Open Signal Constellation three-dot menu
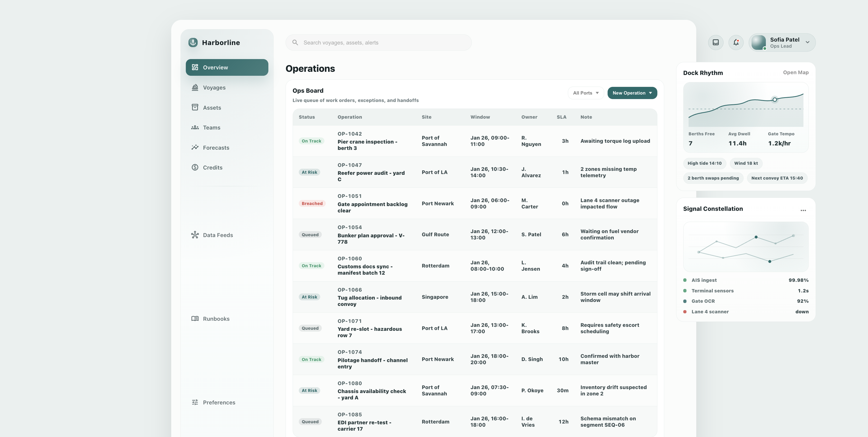The width and height of the screenshot is (868, 437). click(803, 210)
